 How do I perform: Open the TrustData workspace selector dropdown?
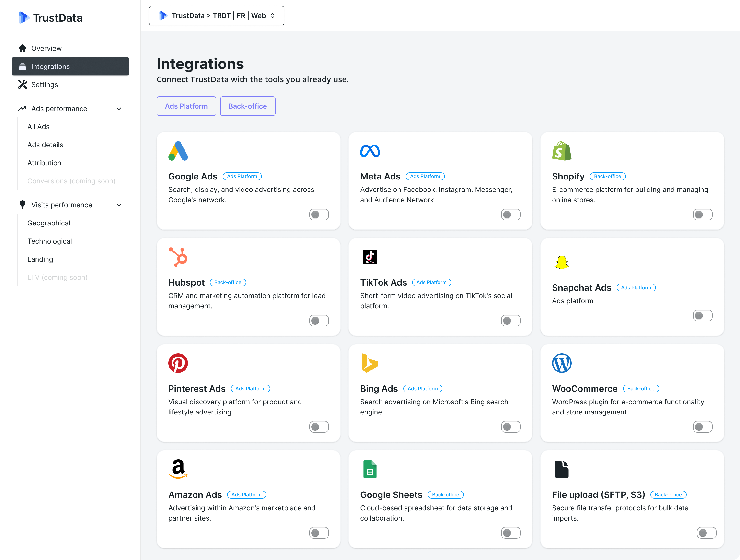point(217,16)
